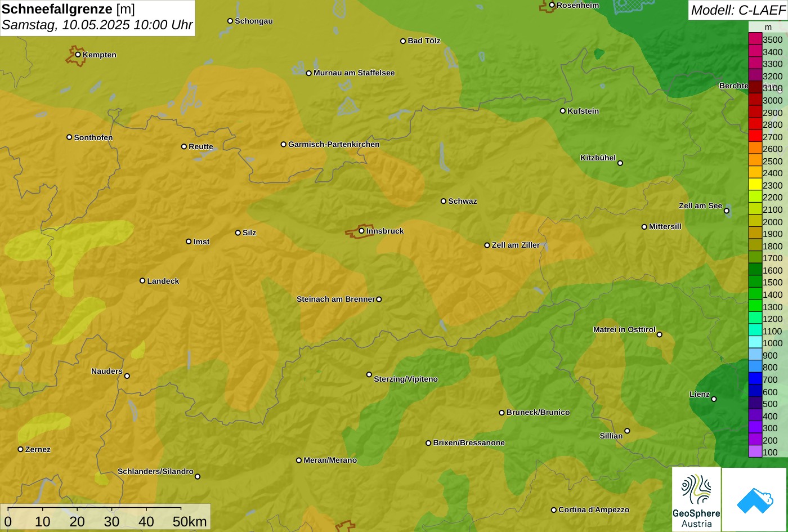Click the Kempten city marker
The height and width of the screenshot is (532, 788).
(x=78, y=55)
